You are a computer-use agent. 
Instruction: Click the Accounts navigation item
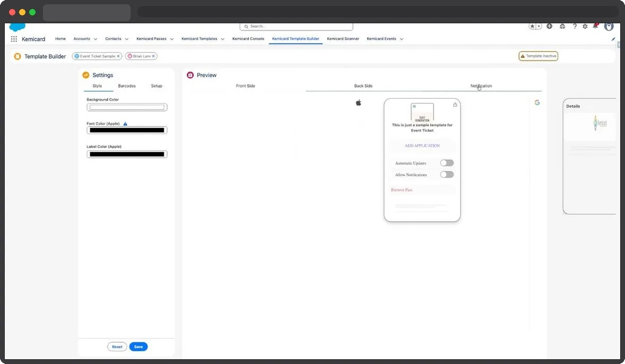point(82,39)
